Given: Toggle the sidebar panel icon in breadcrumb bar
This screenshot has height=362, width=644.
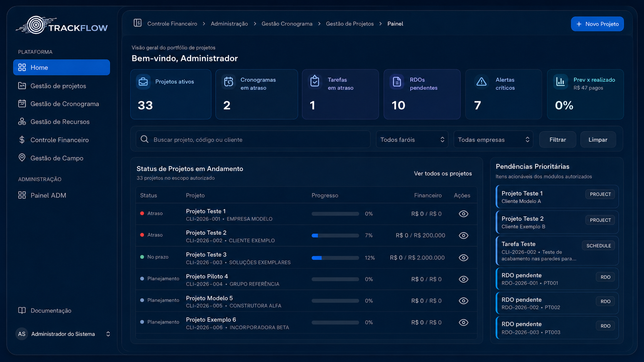Looking at the screenshot, I should [x=138, y=23].
